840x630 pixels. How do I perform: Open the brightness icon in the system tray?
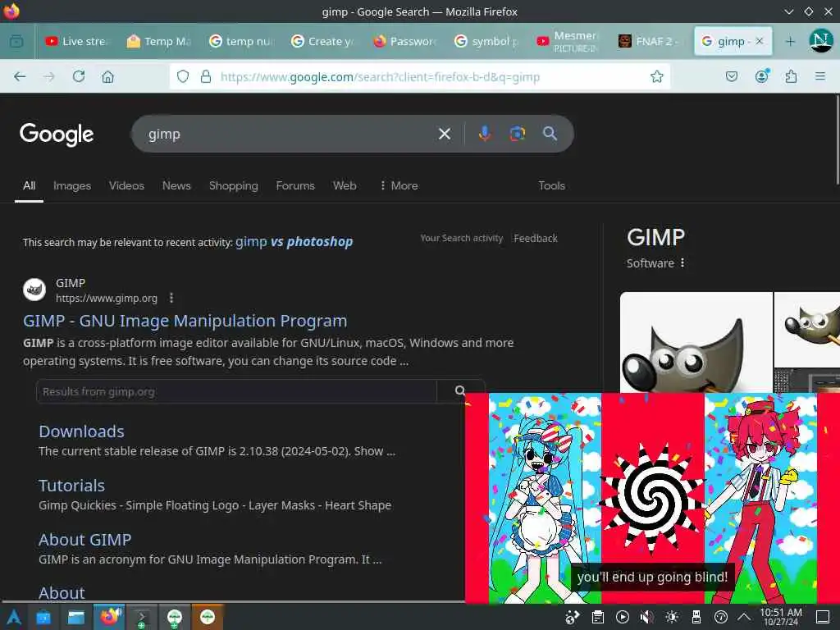[x=671, y=617]
